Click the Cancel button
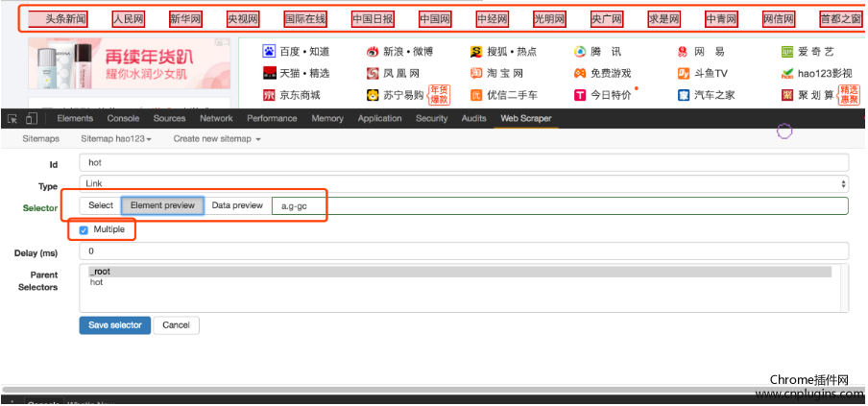This screenshot has width=868, height=406. click(176, 325)
